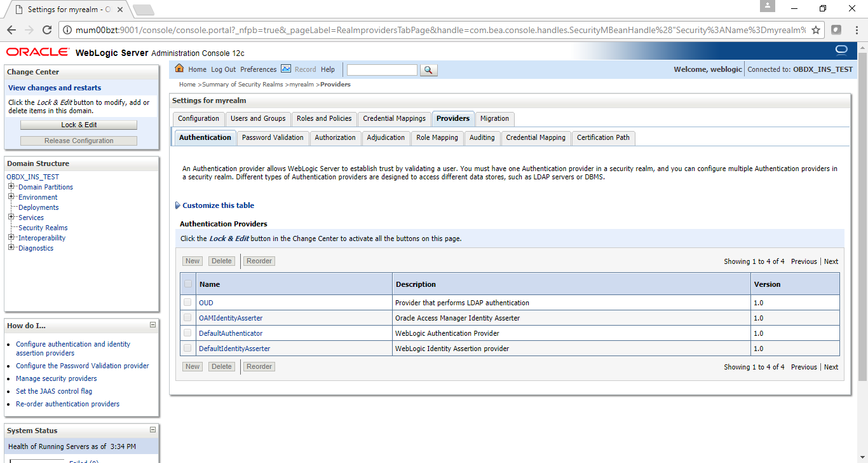Expand the Environment tree node

point(11,197)
